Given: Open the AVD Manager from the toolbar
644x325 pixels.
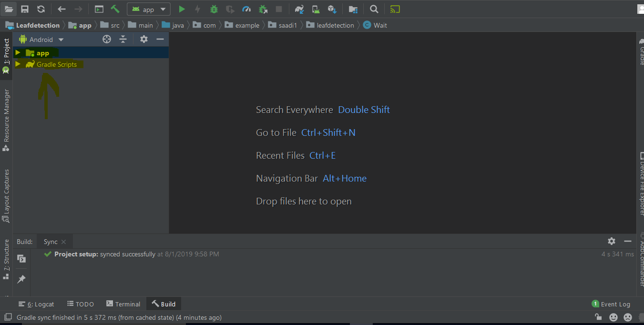Looking at the screenshot, I should pos(315,9).
